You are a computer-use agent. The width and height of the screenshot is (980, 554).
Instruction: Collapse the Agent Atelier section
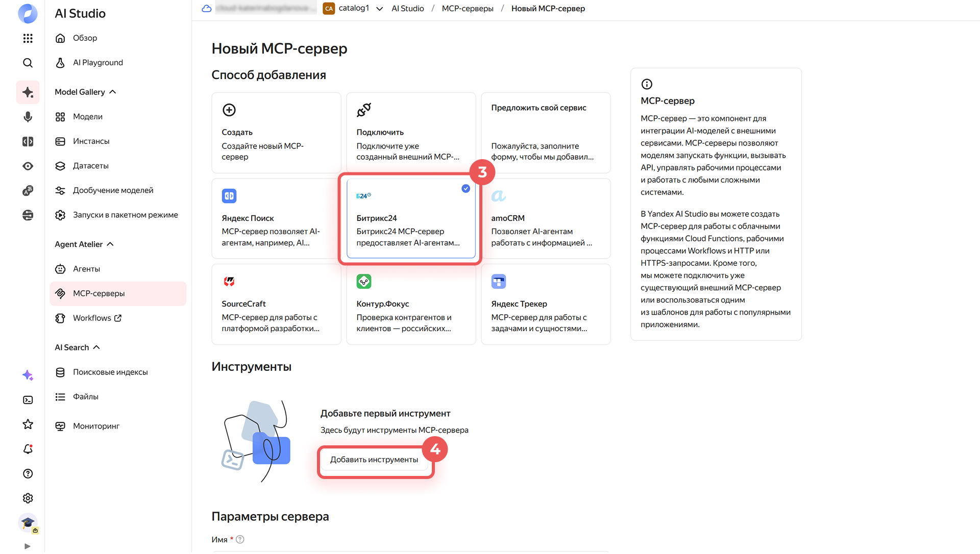(110, 244)
